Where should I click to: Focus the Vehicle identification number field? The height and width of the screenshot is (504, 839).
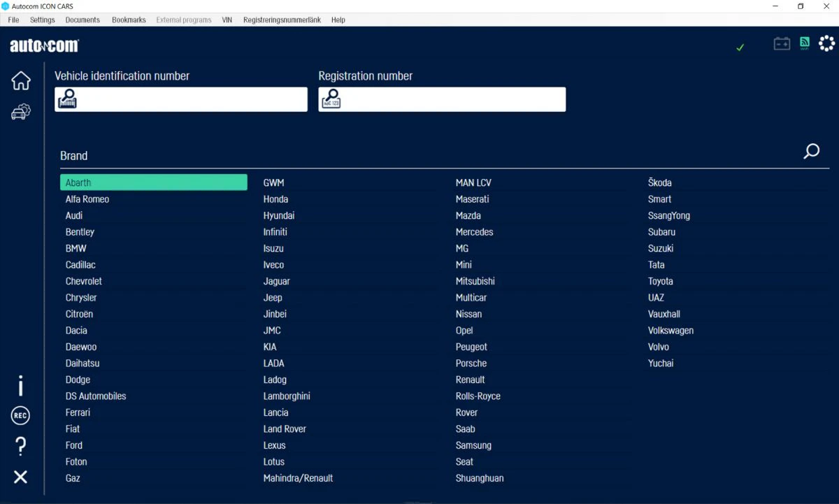tap(181, 99)
